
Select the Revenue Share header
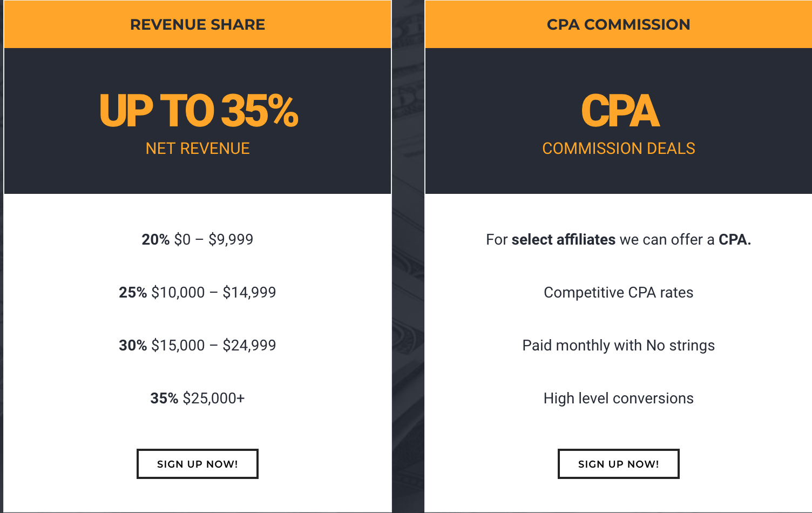point(198,24)
